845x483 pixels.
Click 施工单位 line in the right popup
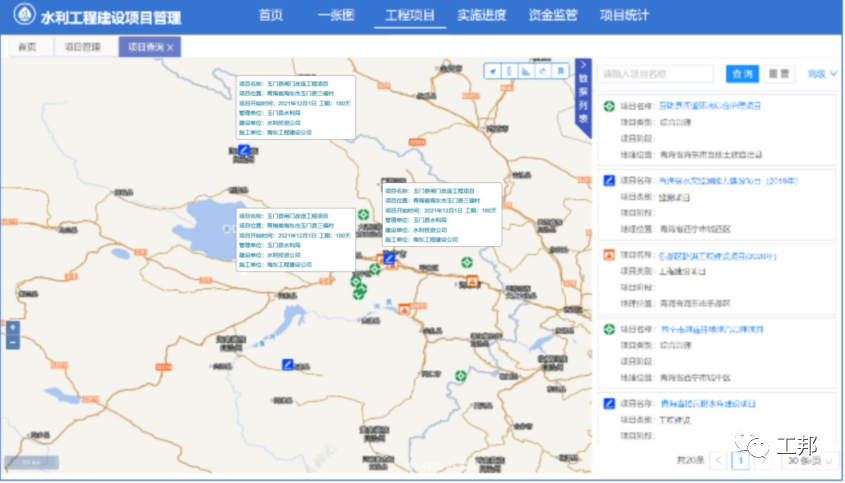pyautogui.click(x=421, y=239)
